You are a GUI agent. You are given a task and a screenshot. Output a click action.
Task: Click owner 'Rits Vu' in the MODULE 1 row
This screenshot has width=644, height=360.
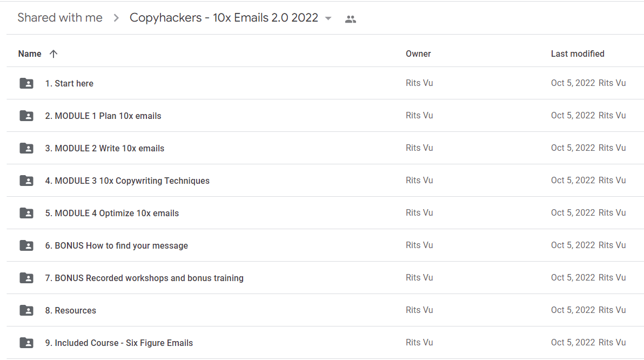click(419, 116)
